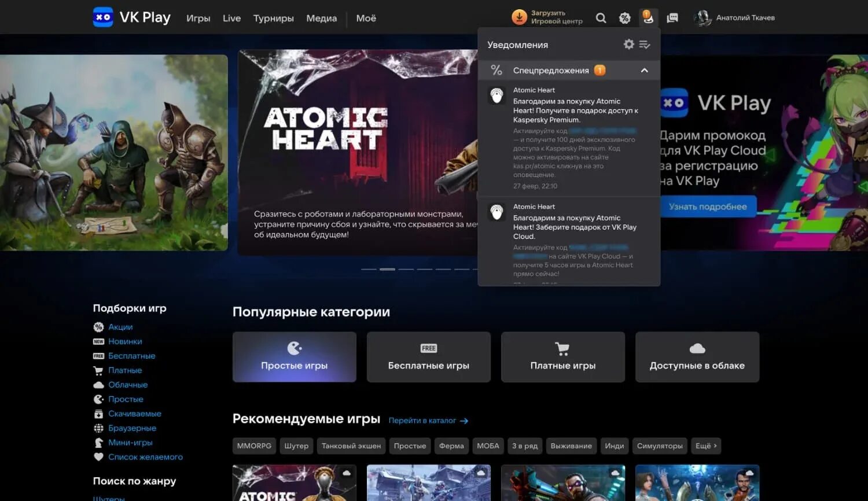Click the Узнать подробнее button
The height and width of the screenshot is (501, 868).
point(707,206)
